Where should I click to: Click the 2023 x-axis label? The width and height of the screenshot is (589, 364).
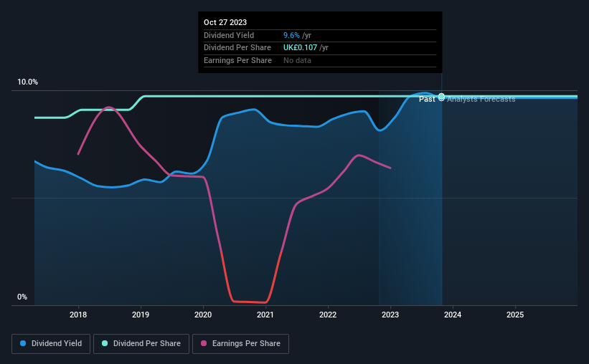(390, 315)
